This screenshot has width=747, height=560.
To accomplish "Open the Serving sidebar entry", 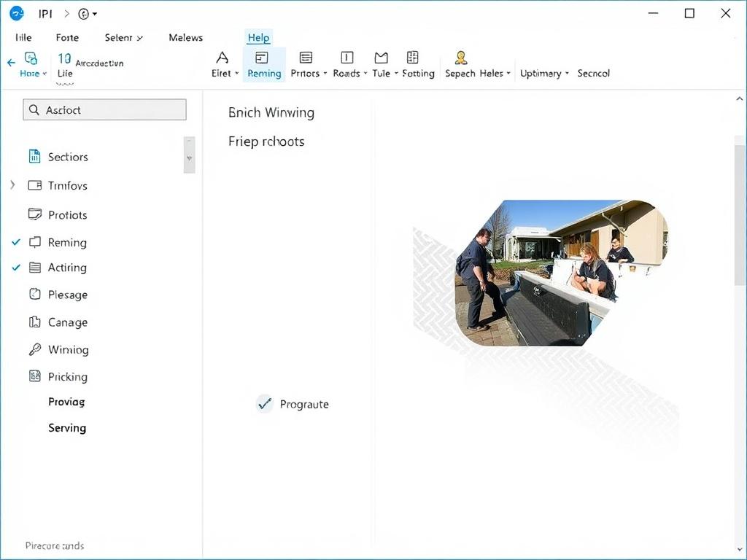I will click(x=67, y=427).
